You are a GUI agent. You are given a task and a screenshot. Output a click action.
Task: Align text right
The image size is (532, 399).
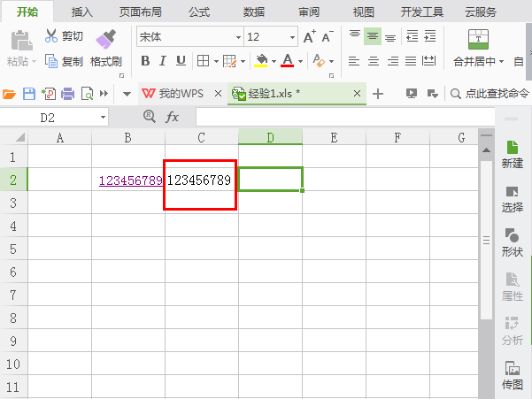393,61
